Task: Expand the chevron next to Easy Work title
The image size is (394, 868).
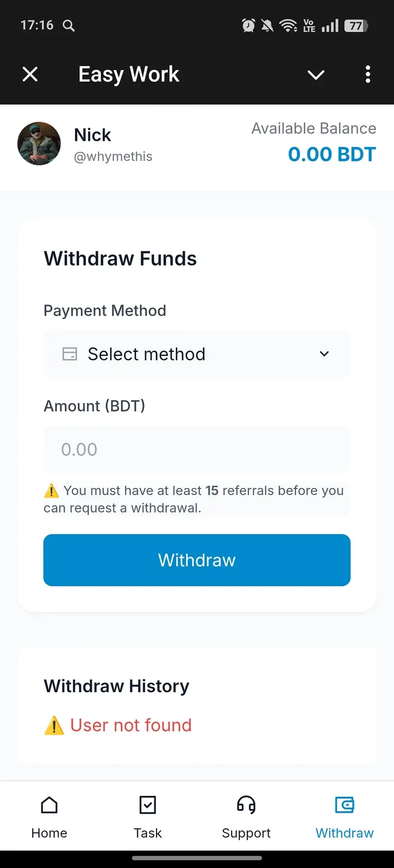Action: click(316, 74)
